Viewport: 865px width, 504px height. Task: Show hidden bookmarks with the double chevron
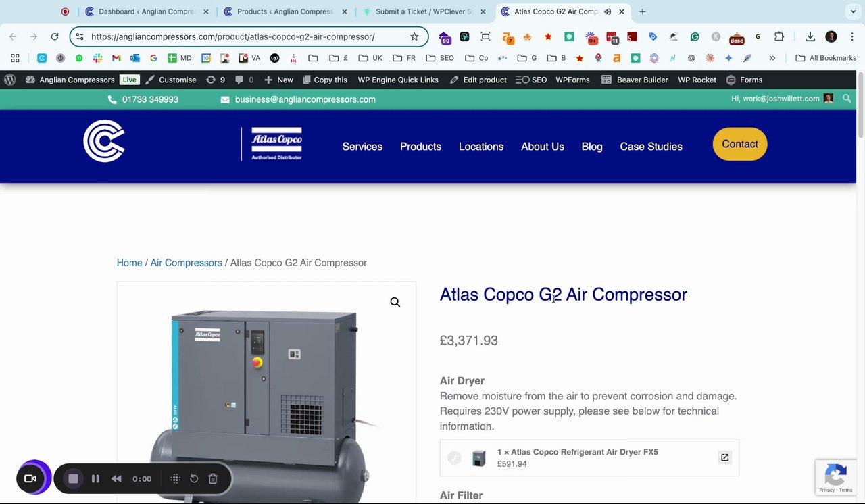772,58
